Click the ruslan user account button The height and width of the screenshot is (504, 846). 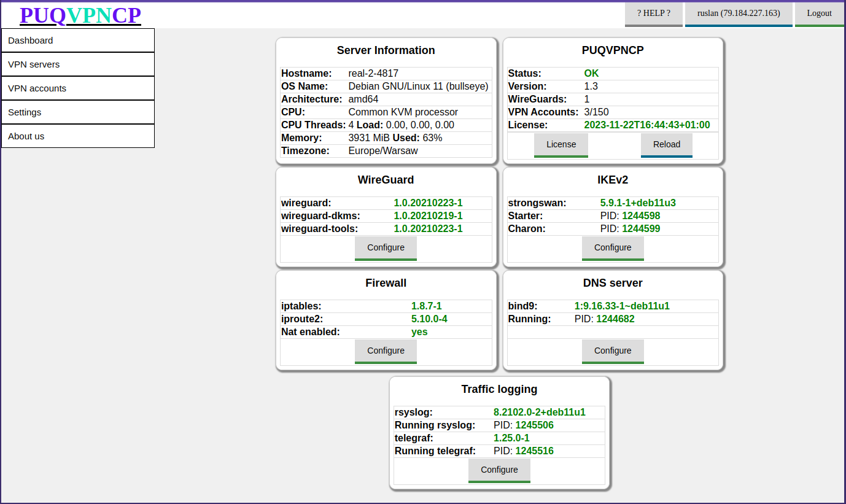(x=739, y=14)
